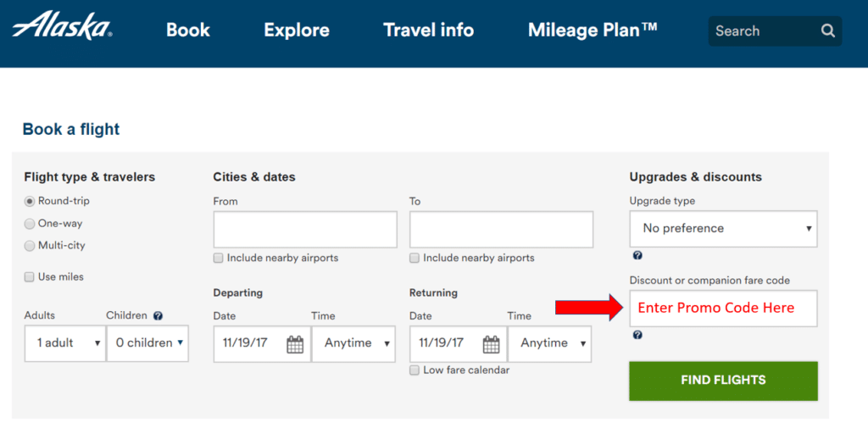Viewport: 868px width, 423px height.
Task: Select the Round-trip radio button
Action: [30, 202]
